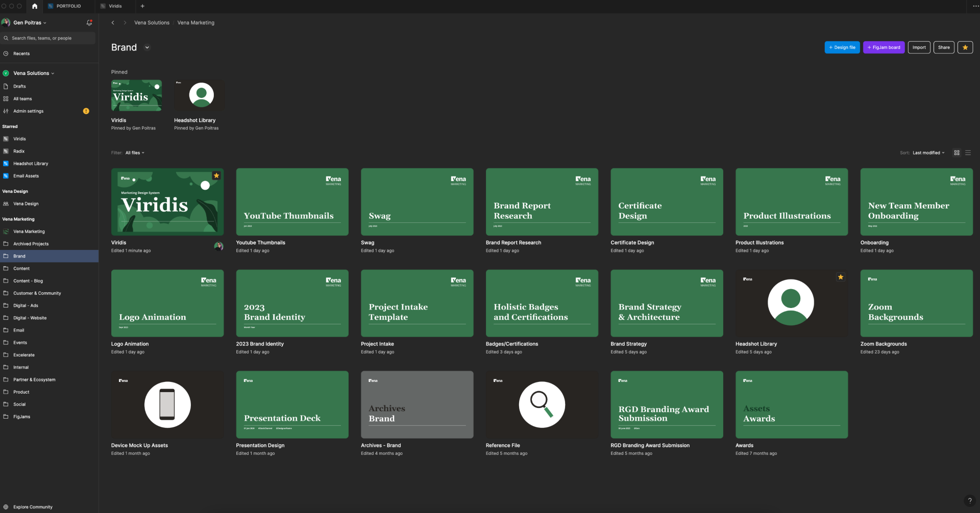The height and width of the screenshot is (513, 980).
Task: Switch to the PORTFOLIO tab
Action: [68, 6]
